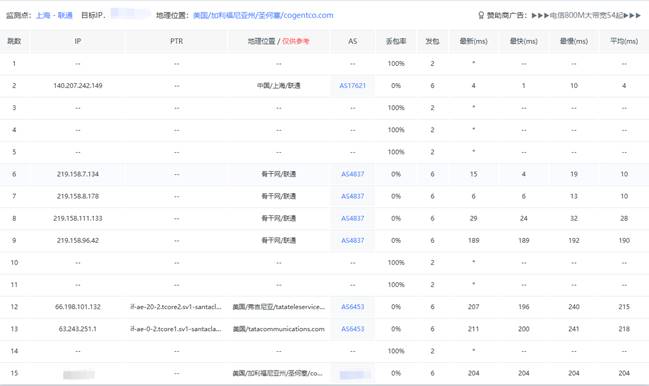Click the 监测点 label at top
The image size is (649, 386).
(x=19, y=15)
